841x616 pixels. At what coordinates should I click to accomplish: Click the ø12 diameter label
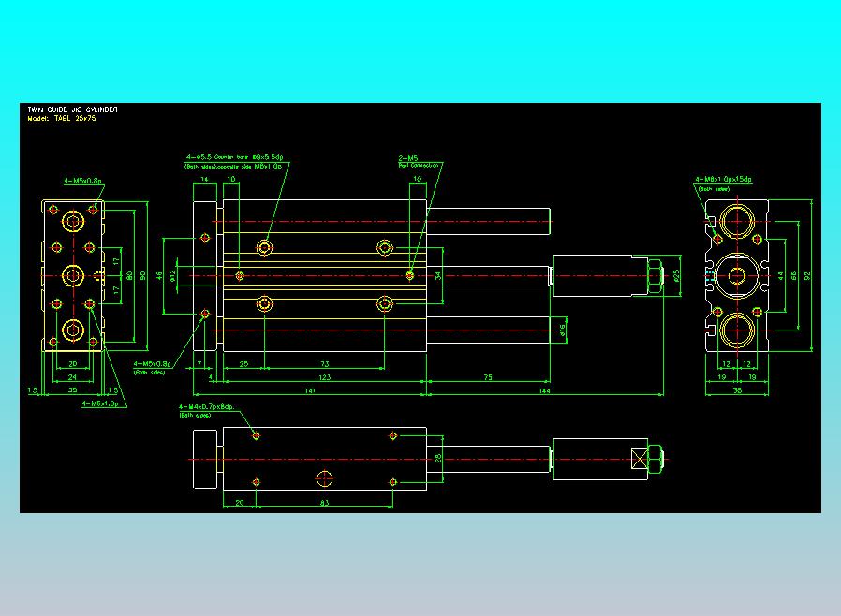(172, 275)
